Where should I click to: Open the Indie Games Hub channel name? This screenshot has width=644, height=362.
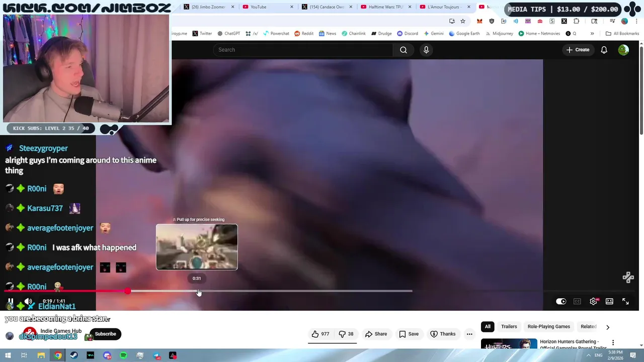[61, 331]
